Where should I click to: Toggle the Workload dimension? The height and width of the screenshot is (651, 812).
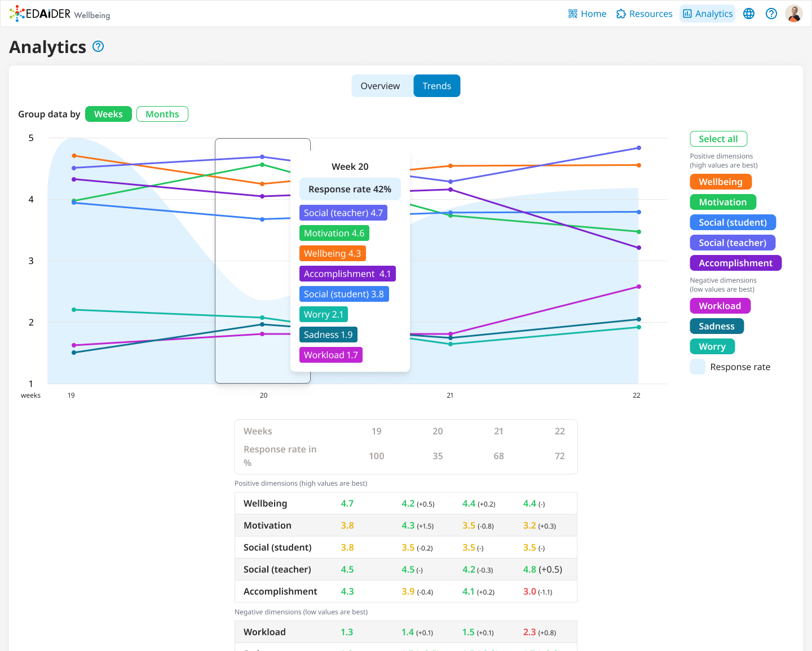tap(720, 306)
